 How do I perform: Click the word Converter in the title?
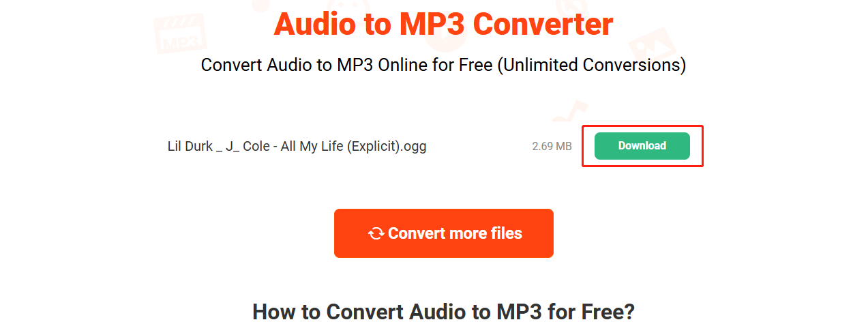pos(543,24)
